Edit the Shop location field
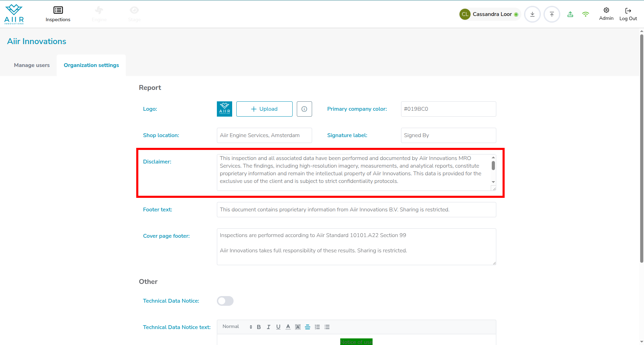Viewport: 644px width, 345px height. tap(264, 135)
